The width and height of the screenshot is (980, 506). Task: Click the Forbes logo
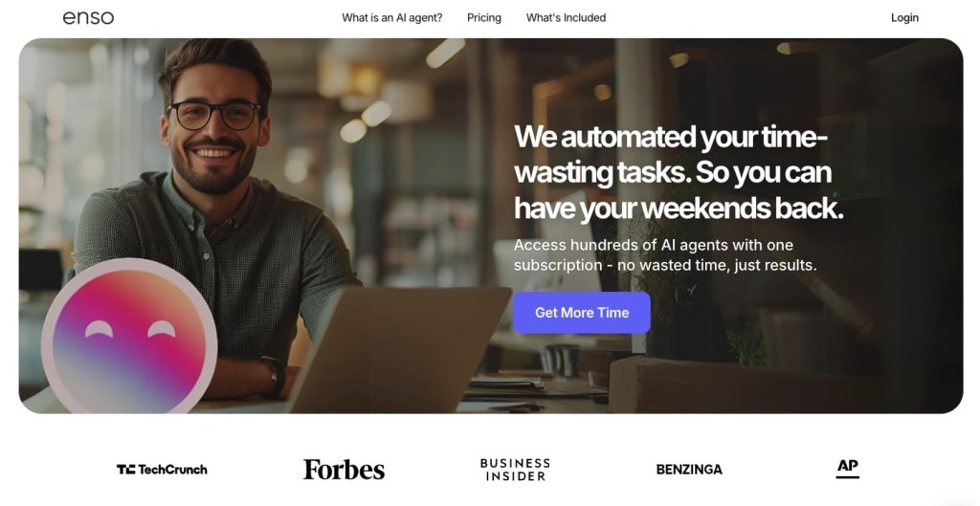tap(344, 469)
